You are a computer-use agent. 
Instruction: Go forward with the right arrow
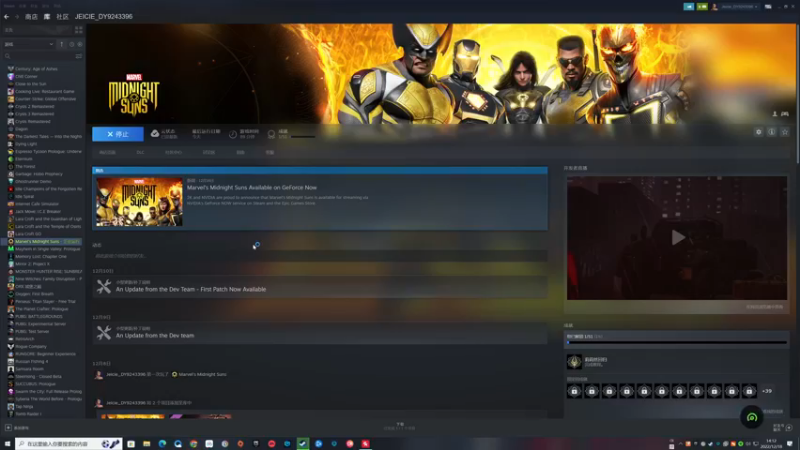[16, 17]
